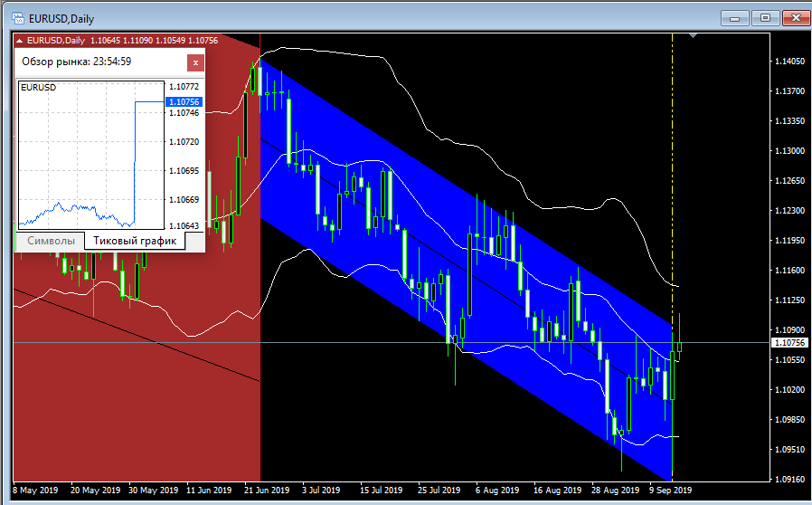Click the Обзор рынка: 23:54:59 header
Viewport: 812px width, 505px height.
77,62
